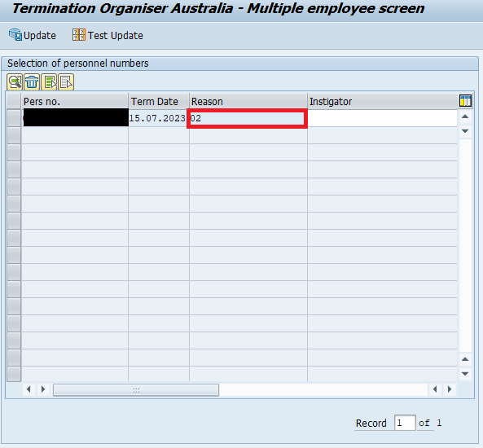Click the Reason field containing 02
Screen dimensions: 483x448
(x=248, y=118)
